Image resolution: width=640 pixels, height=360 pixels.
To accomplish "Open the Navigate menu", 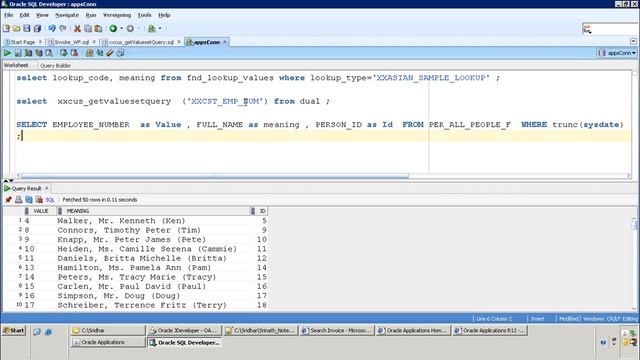I will pos(67,15).
